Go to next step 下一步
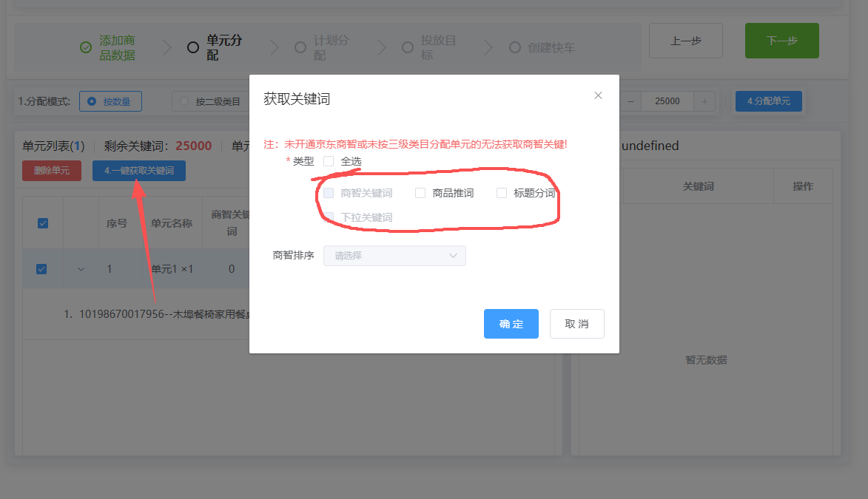 click(781, 41)
